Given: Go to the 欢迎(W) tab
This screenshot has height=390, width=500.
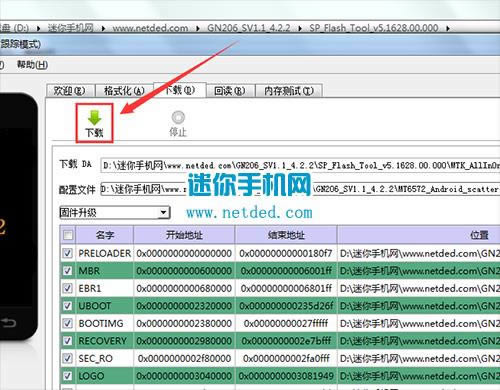Looking at the screenshot, I should [x=70, y=91].
